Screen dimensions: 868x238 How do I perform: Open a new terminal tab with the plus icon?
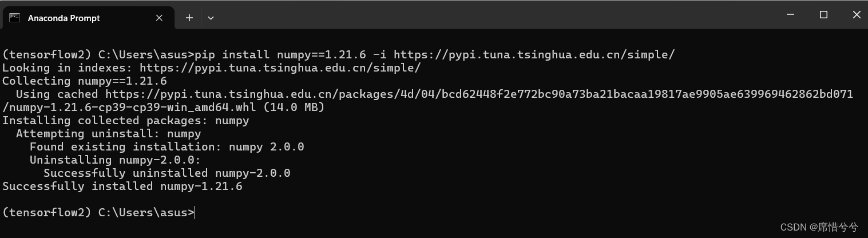[x=189, y=18]
